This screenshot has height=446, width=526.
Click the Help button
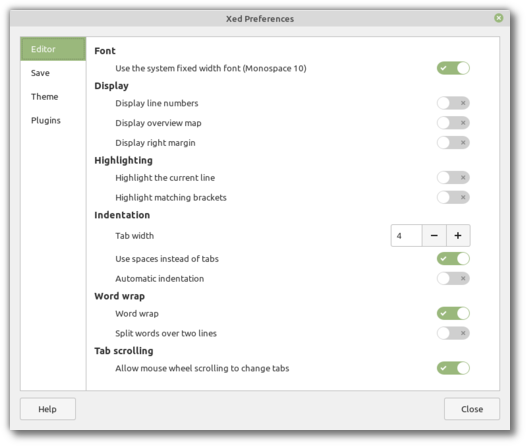click(48, 409)
